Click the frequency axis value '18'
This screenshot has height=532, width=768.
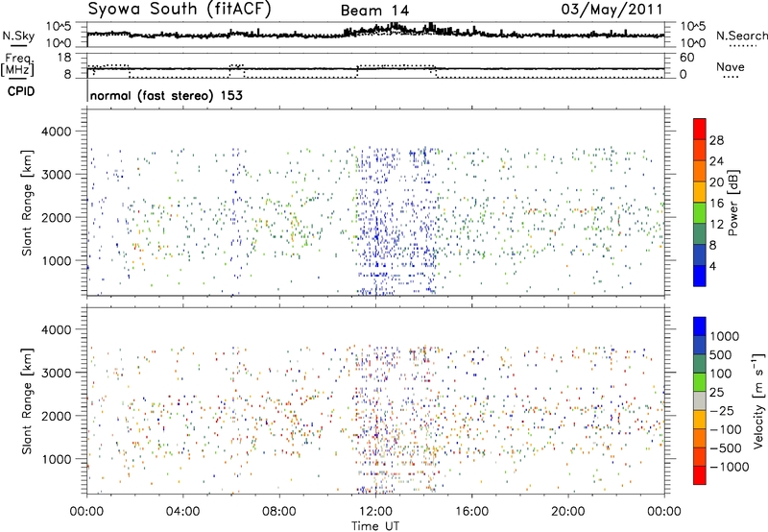pos(64,58)
